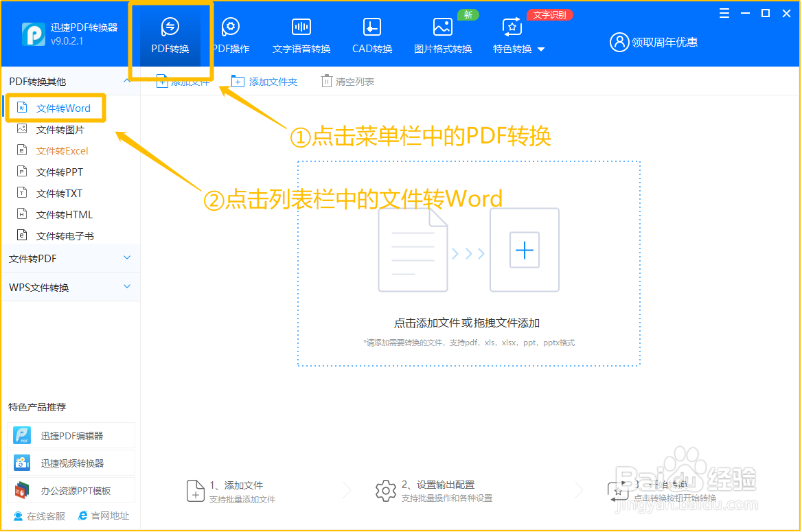The image size is (802, 532).
Task: Select 文件转图片 in the list
Action: pyautogui.click(x=60, y=130)
